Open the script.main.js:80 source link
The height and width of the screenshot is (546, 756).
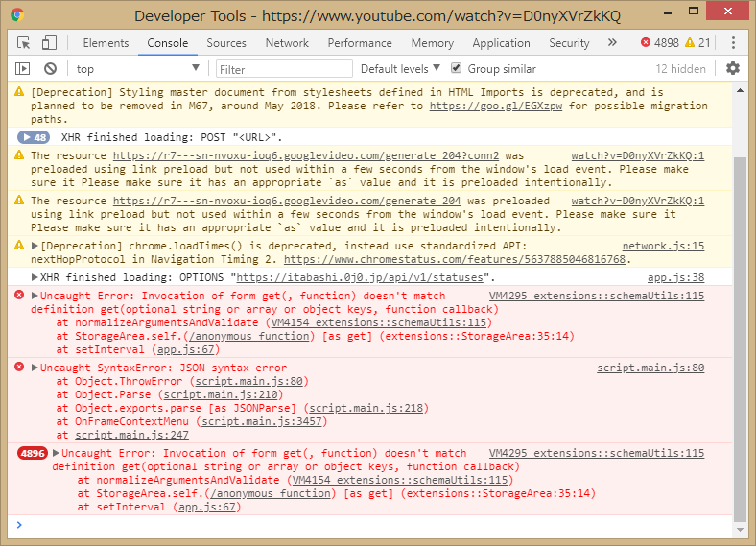coord(650,368)
